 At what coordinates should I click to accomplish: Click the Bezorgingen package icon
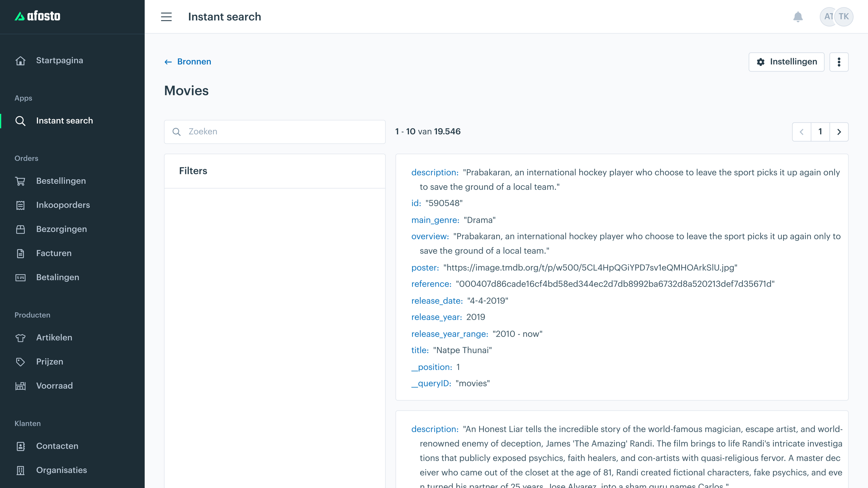(x=20, y=229)
